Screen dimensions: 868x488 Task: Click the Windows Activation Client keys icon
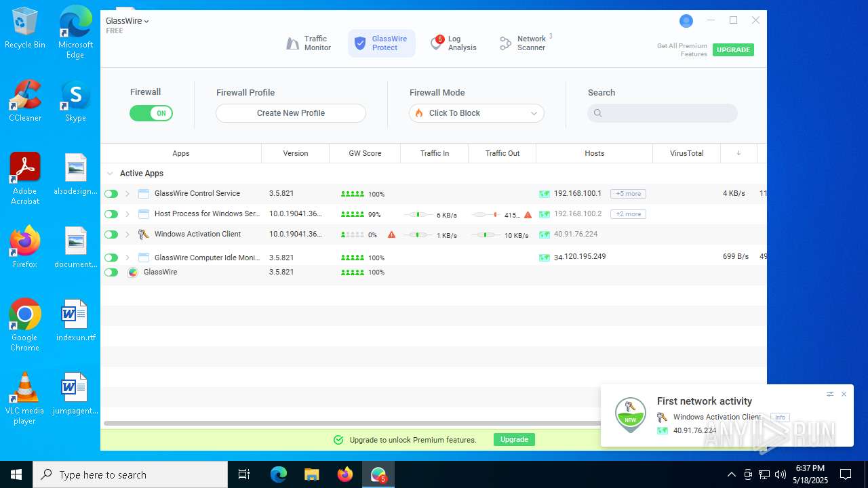(143, 235)
